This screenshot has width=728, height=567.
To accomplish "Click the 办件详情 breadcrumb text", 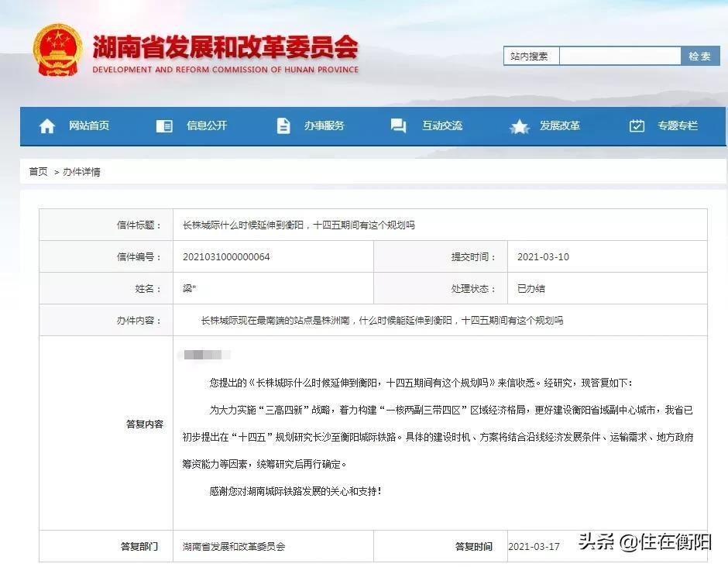I will 82,172.
